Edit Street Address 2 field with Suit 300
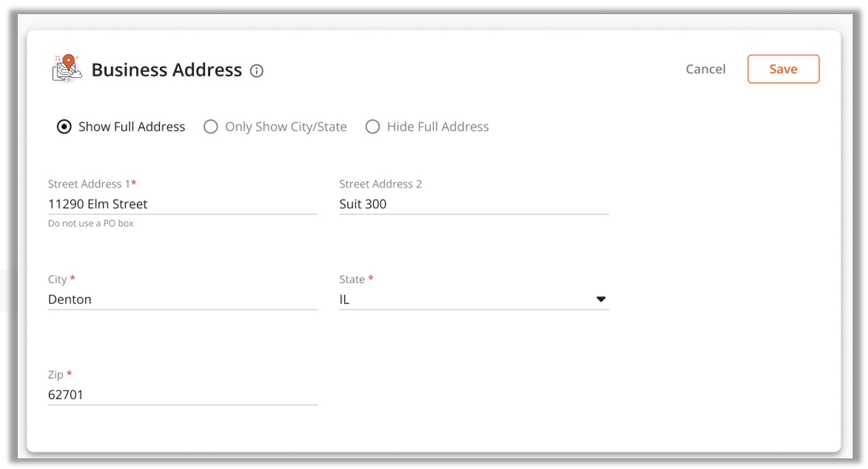Image resolution: width=868 pixels, height=469 pixels. pyautogui.click(x=474, y=204)
